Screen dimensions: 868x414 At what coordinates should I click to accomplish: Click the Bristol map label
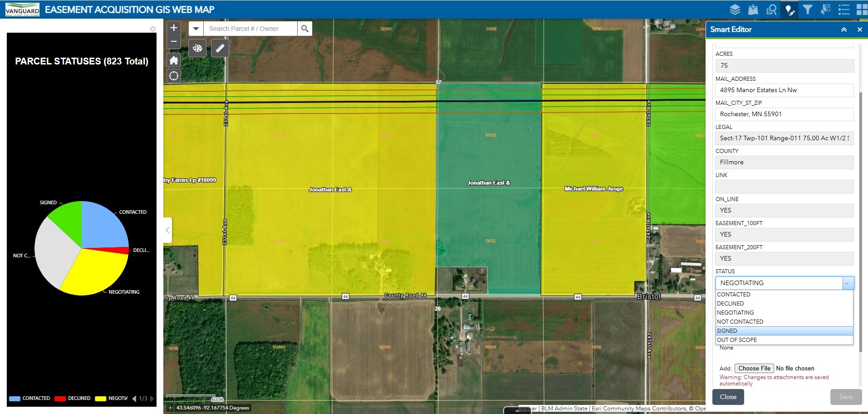coord(649,296)
